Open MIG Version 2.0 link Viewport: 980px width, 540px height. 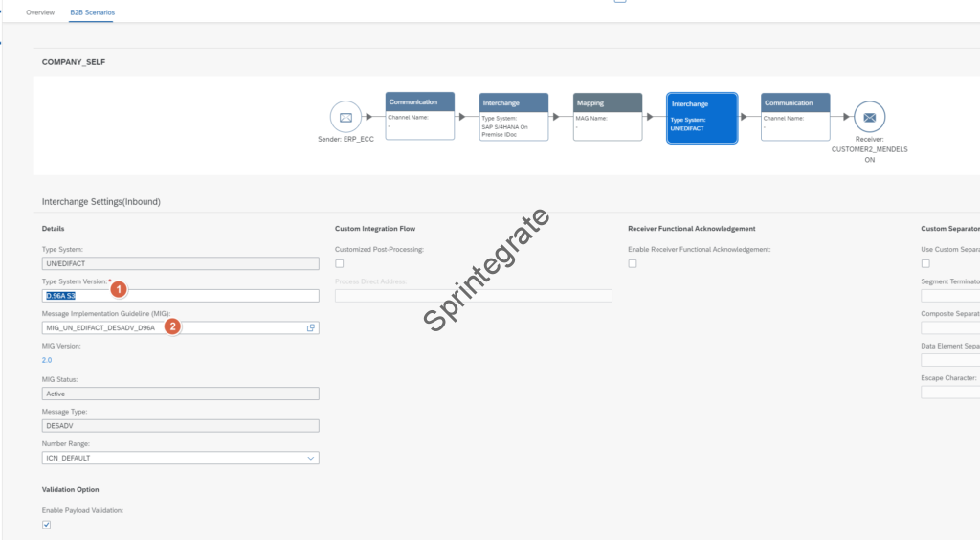47,360
